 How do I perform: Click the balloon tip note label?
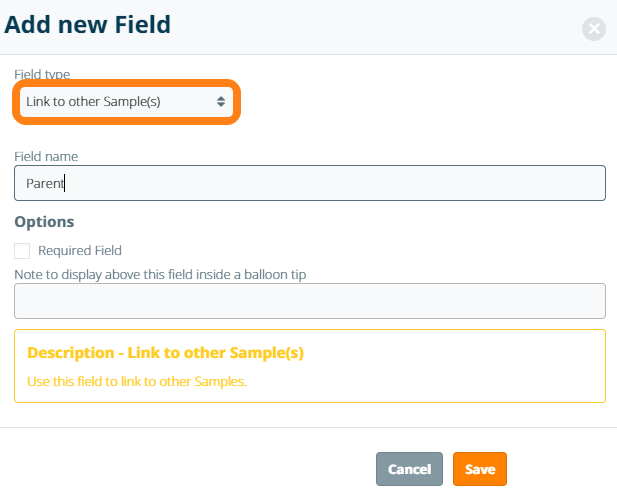pos(160,274)
